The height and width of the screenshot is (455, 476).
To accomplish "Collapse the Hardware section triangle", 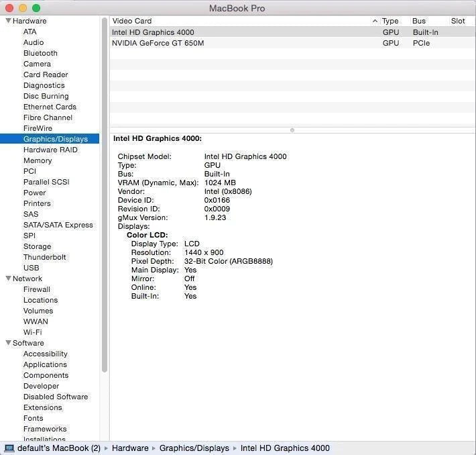I will (x=8, y=21).
